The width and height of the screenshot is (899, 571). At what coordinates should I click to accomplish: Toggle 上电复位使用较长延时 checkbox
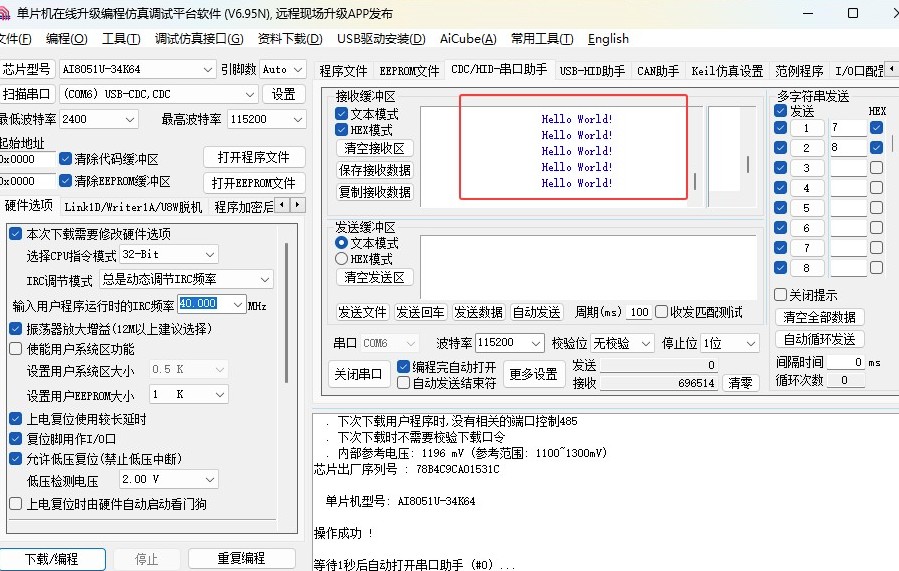pyautogui.click(x=16, y=419)
